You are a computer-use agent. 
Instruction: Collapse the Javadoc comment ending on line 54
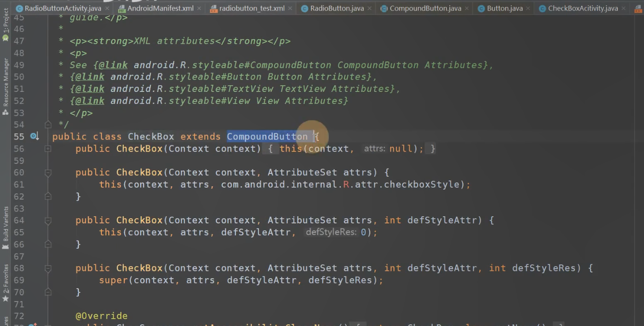48,124
